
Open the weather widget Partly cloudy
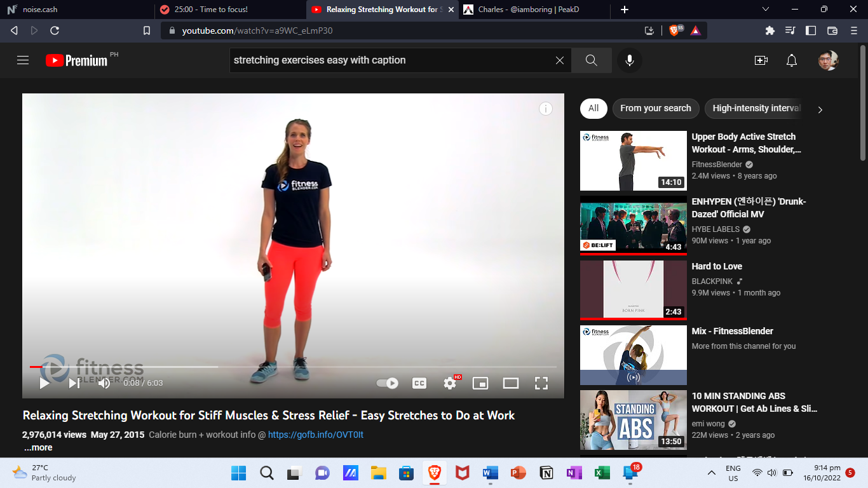(44, 473)
